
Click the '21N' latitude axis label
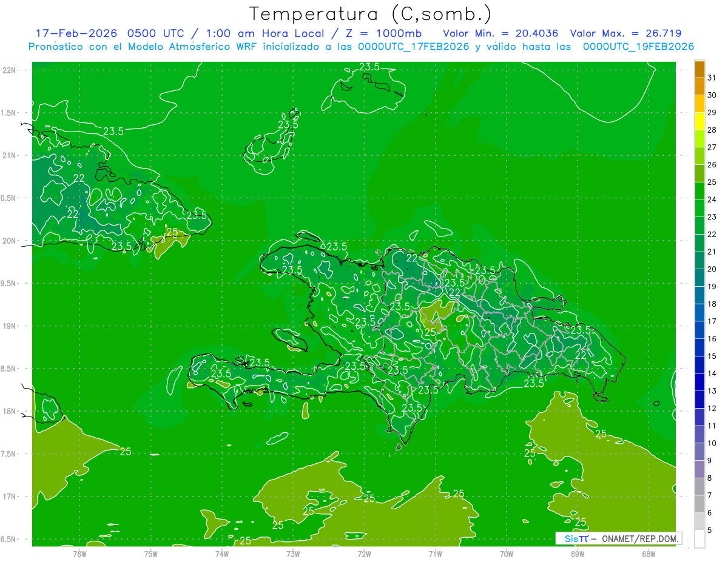[x=10, y=156]
